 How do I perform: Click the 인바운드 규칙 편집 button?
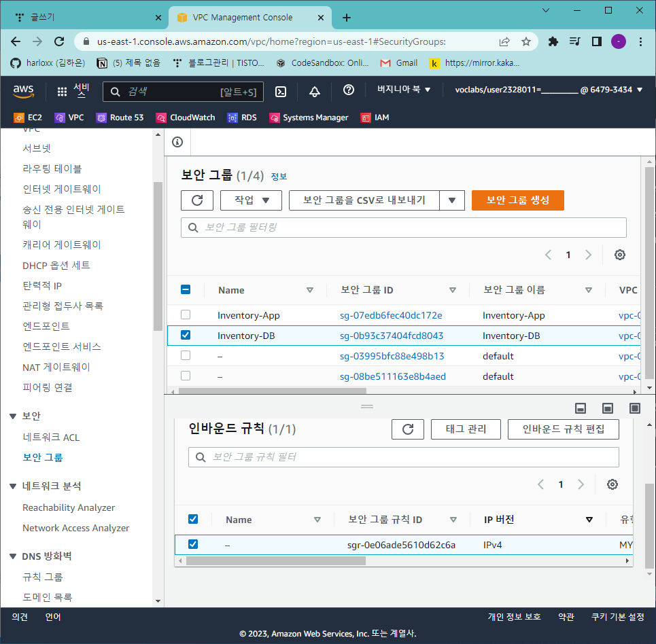coord(563,429)
